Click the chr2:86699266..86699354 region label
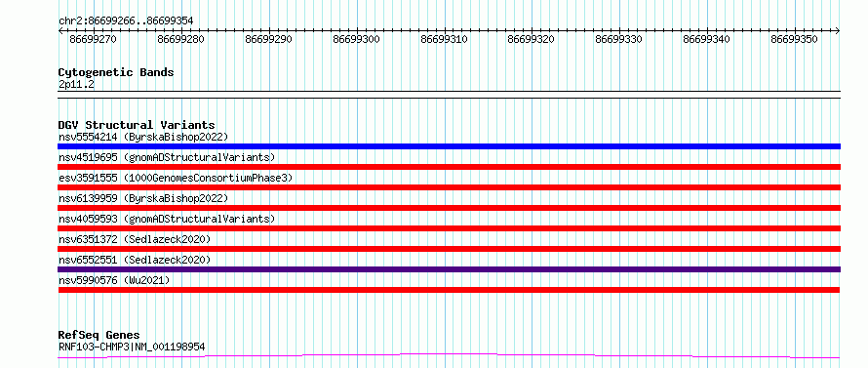Viewport: 868px width, 368px height. pos(126,21)
